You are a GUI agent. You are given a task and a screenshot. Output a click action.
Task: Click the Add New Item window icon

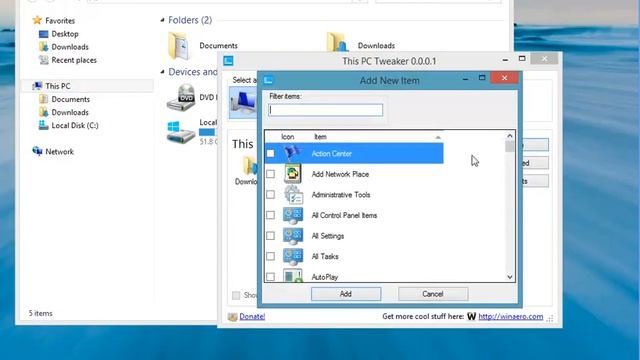[x=268, y=80]
